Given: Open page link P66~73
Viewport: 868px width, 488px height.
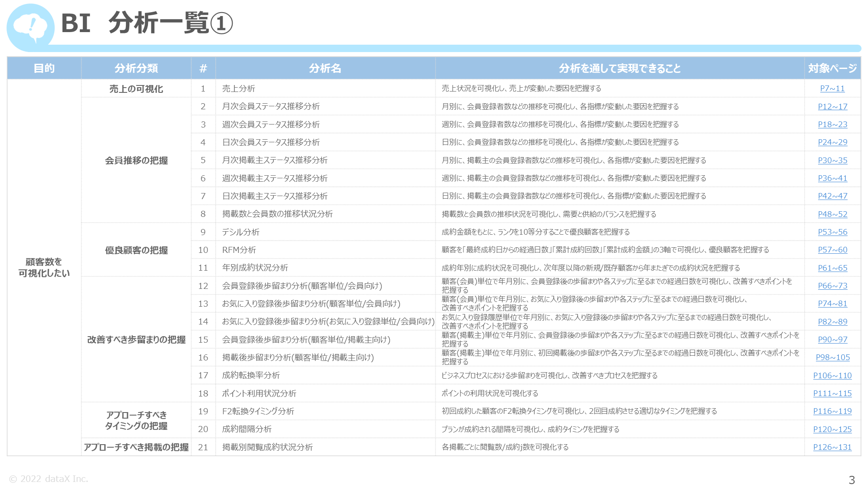Looking at the screenshot, I should coord(832,286).
